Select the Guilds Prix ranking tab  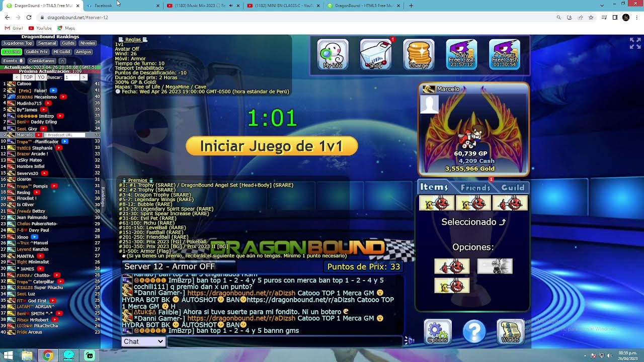(x=37, y=52)
